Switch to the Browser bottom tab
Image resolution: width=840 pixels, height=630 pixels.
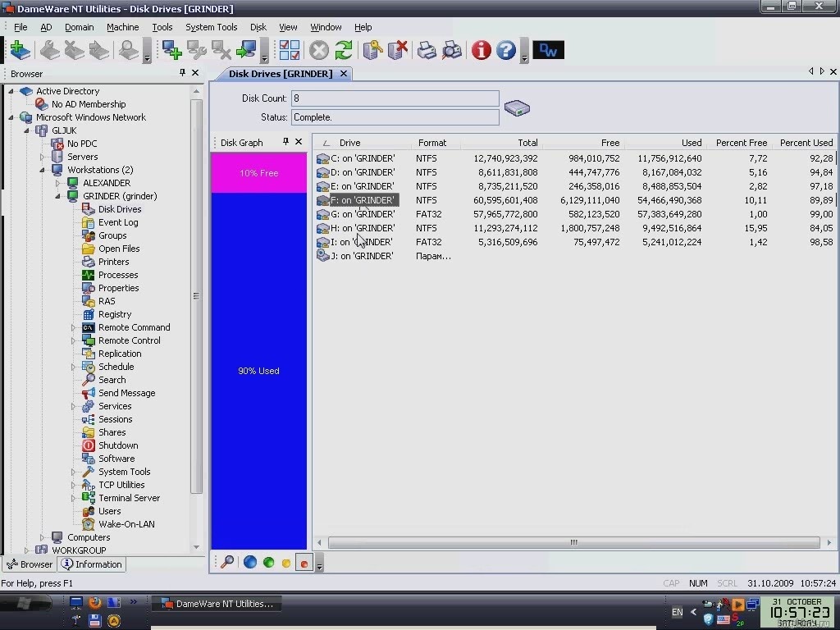click(30, 564)
